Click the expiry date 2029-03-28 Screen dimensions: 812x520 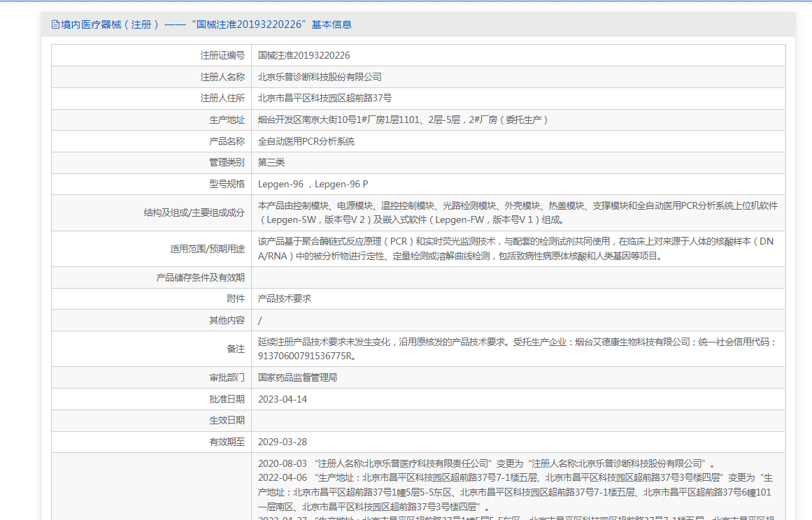point(282,442)
